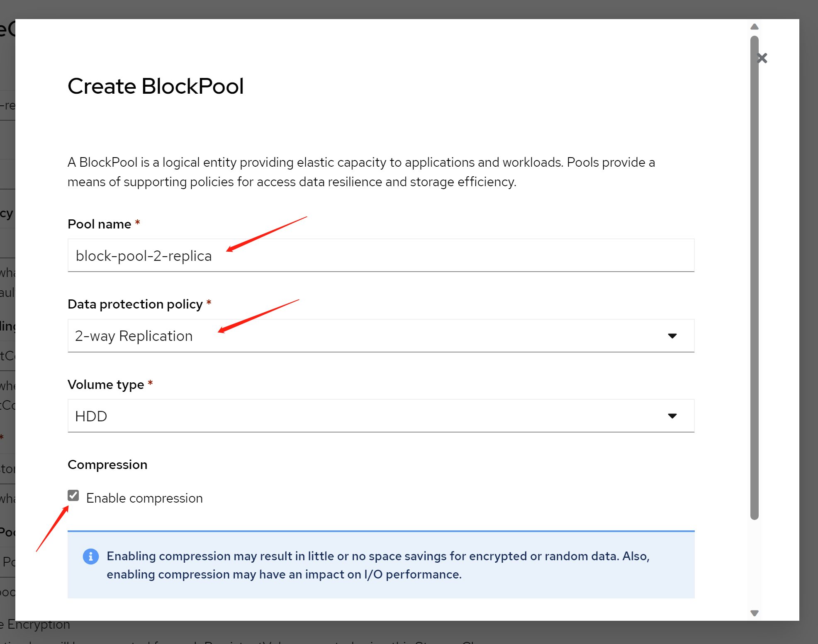Click the "Enable compression" label text
The width and height of the screenshot is (818, 644).
click(x=144, y=498)
